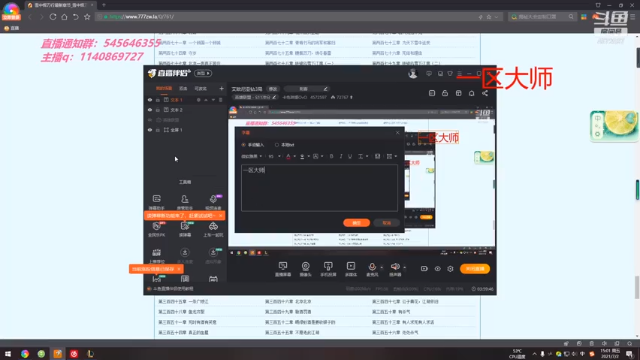This screenshot has height=360, width=640.
Task: Select the browser tab with the novel page
Action: coord(60,5)
